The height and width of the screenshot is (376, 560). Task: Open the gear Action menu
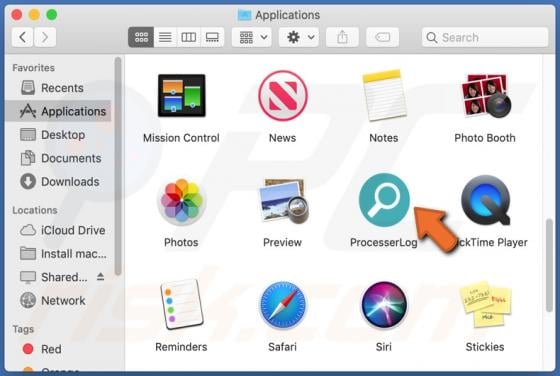(299, 37)
